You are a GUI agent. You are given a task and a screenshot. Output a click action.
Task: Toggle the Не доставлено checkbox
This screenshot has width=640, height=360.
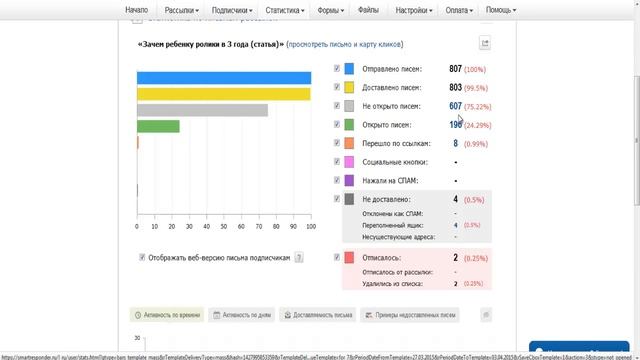[337, 199]
